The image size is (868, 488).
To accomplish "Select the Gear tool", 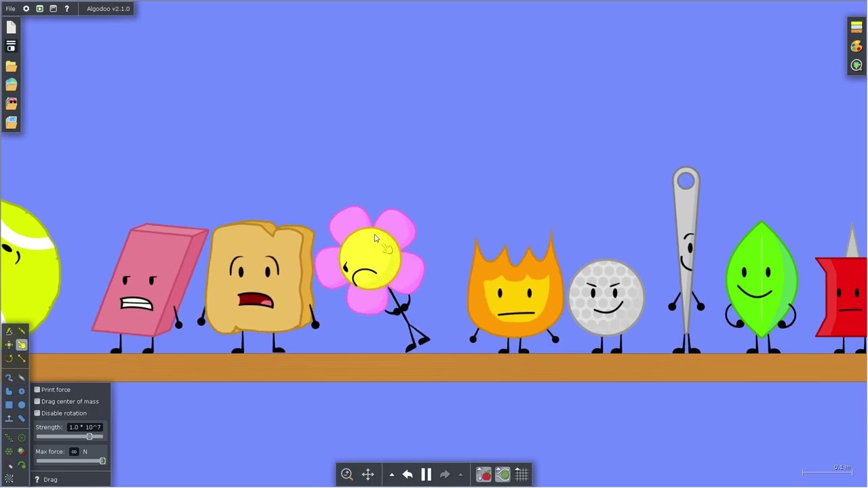I will 22,391.
